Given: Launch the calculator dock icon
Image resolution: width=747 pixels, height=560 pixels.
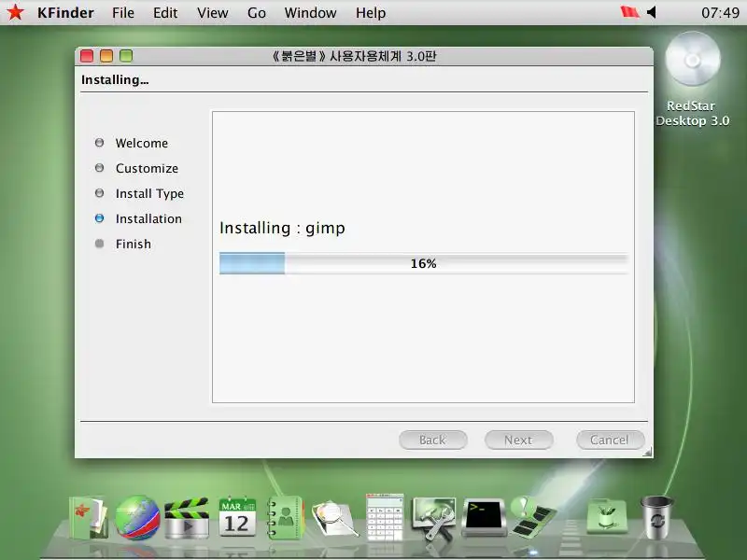Looking at the screenshot, I should (385, 517).
